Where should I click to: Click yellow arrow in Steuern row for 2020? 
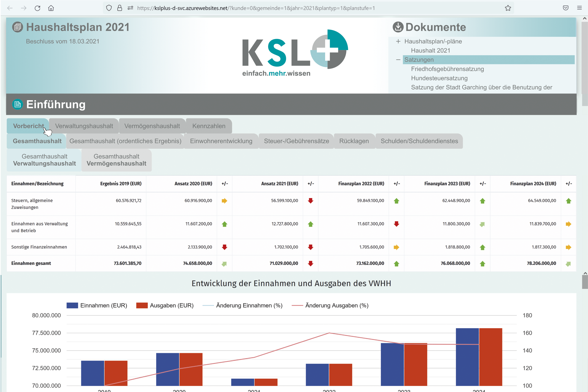click(225, 201)
